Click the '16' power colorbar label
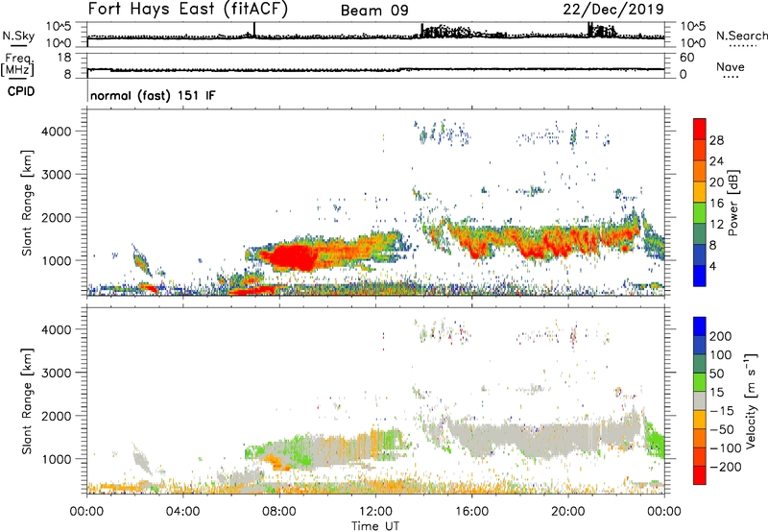The width and height of the screenshot is (768, 532). (716, 204)
